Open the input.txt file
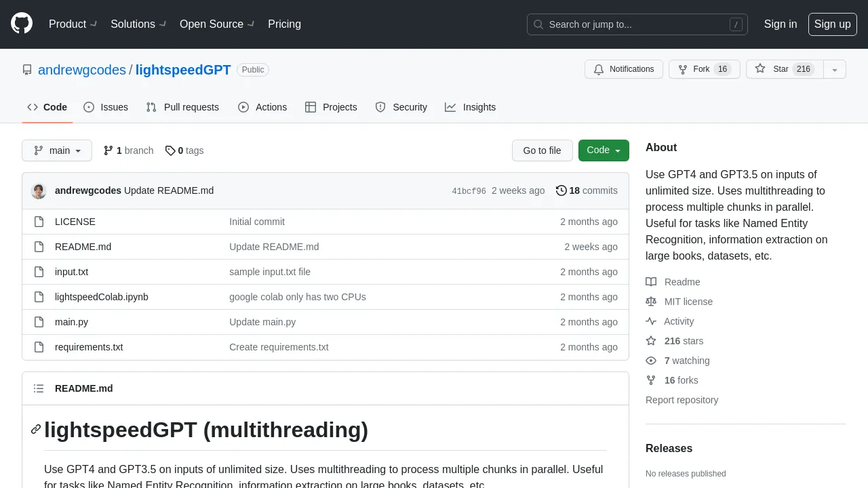Image resolution: width=868 pixels, height=488 pixels. [71, 272]
